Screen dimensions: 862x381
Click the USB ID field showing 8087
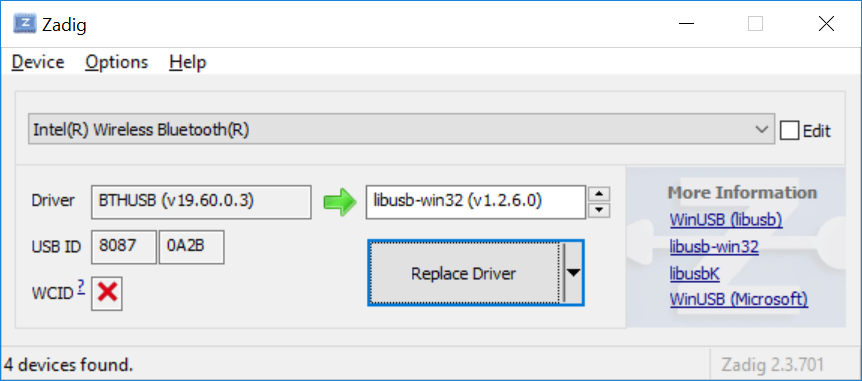point(124,246)
